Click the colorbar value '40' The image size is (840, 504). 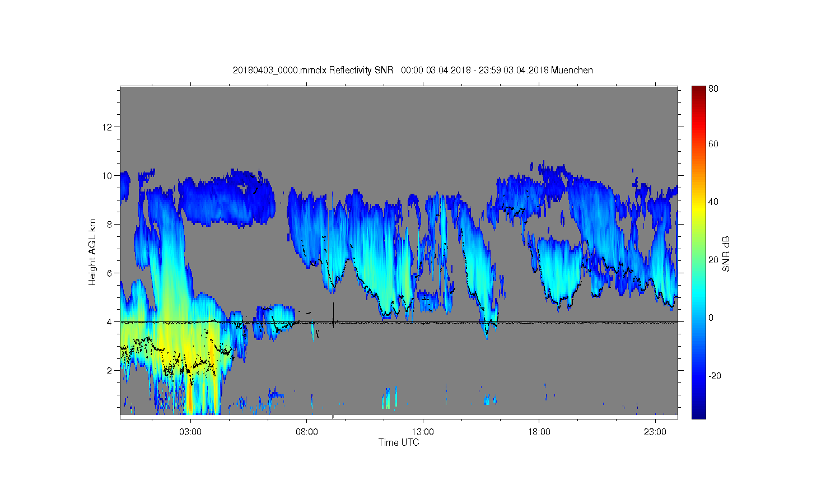pos(713,202)
